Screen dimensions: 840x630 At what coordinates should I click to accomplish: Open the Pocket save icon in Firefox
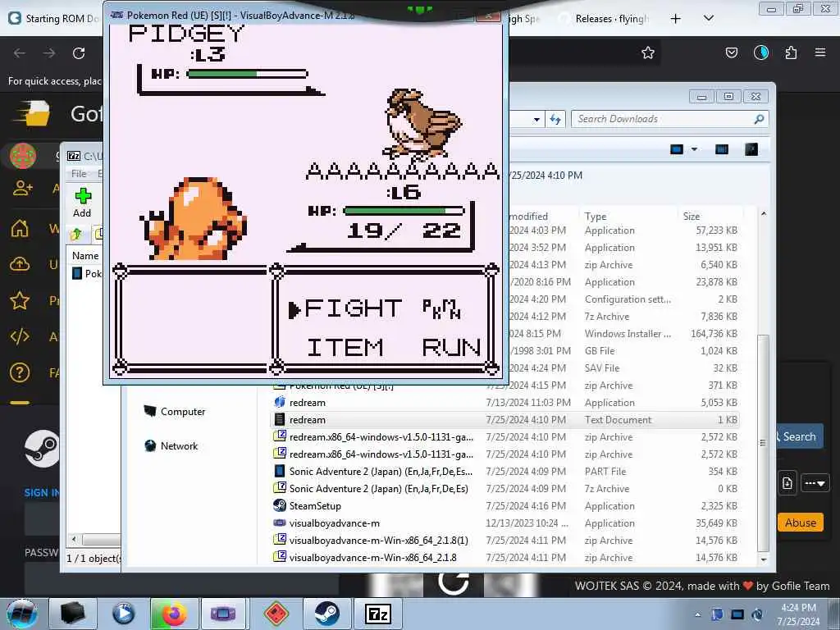pyautogui.click(x=731, y=52)
